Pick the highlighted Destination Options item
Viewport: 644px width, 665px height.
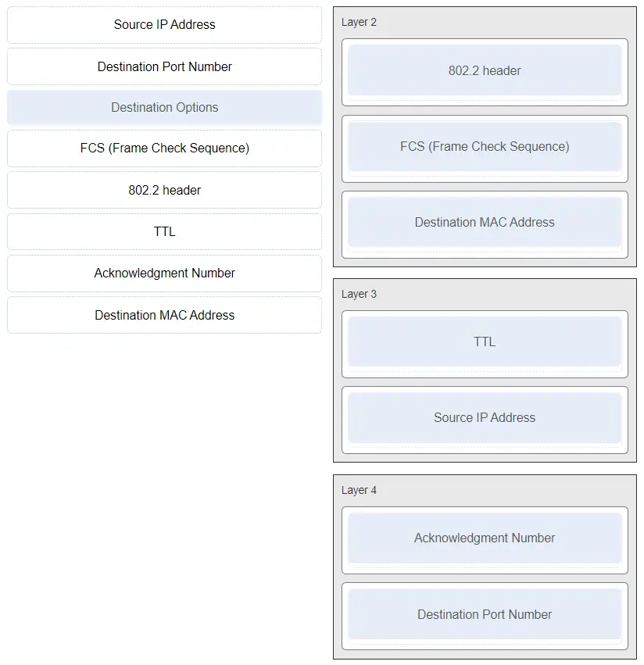164,108
